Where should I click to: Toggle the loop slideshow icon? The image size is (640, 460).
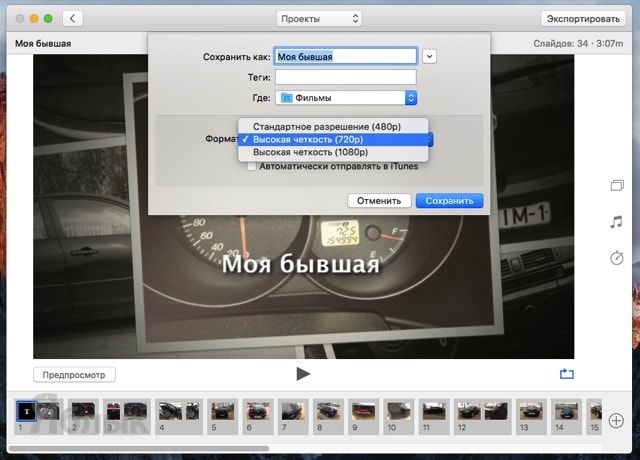click(x=567, y=374)
